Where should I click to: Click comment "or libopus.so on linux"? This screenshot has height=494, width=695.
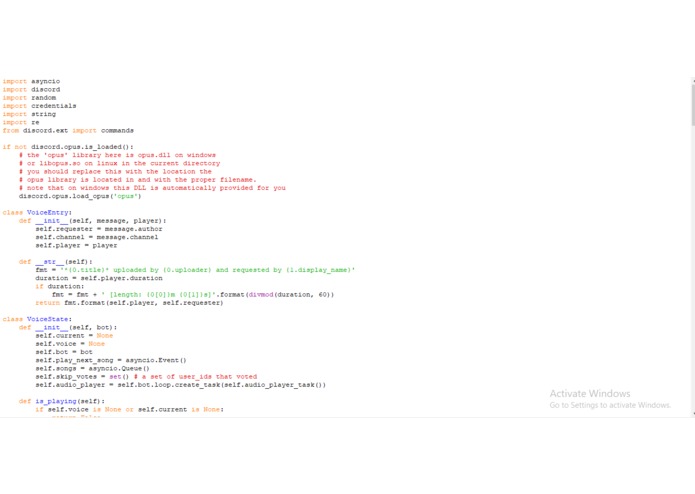120,163
